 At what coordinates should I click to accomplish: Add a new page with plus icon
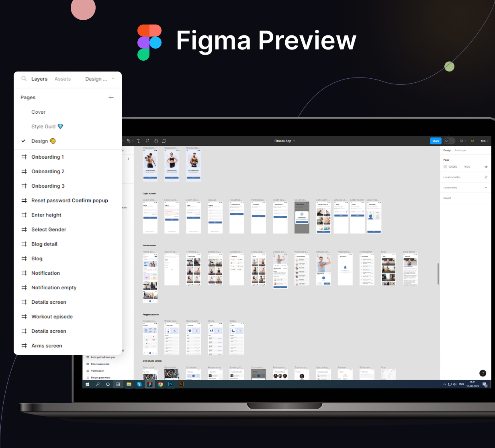click(111, 97)
